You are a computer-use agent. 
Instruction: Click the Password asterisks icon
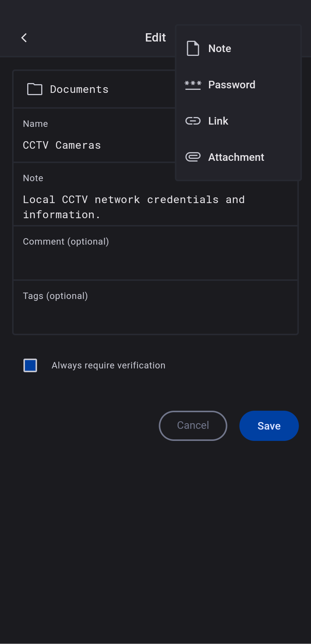(x=193, y=85)
